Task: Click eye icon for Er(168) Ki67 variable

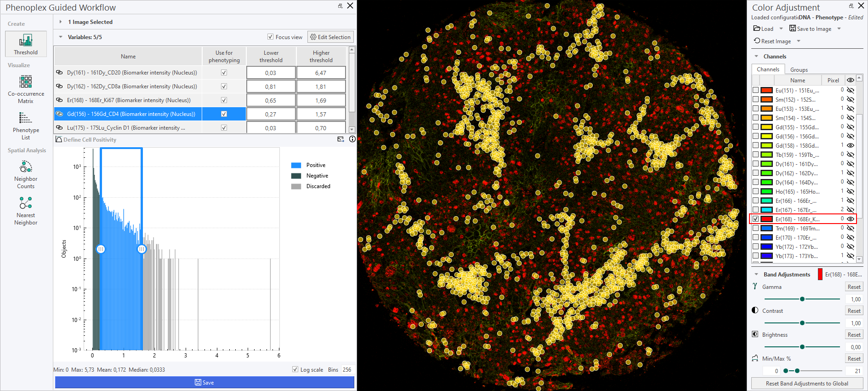Action: [59, 100]
